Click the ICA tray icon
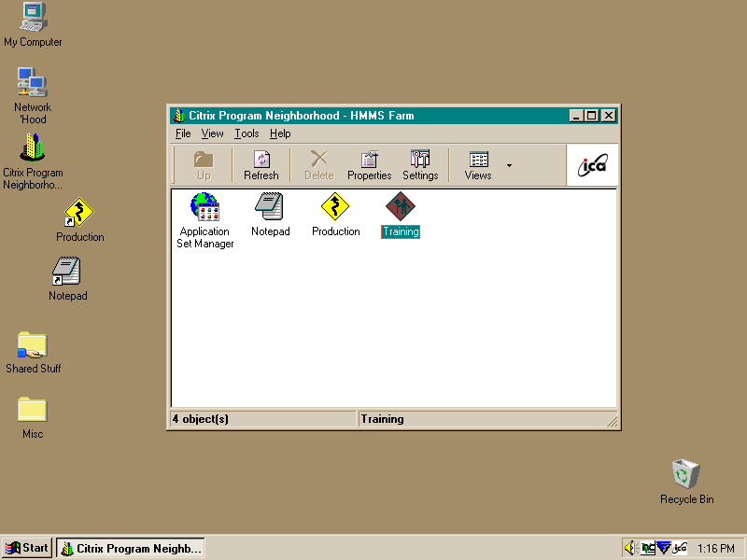Screen dimensions: 747x560 [680, 548]
